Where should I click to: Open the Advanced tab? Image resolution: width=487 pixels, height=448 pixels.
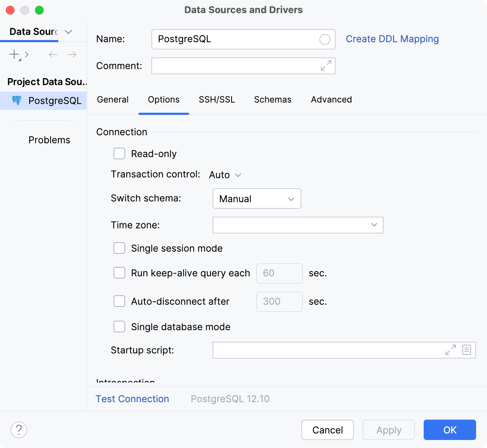331,99
